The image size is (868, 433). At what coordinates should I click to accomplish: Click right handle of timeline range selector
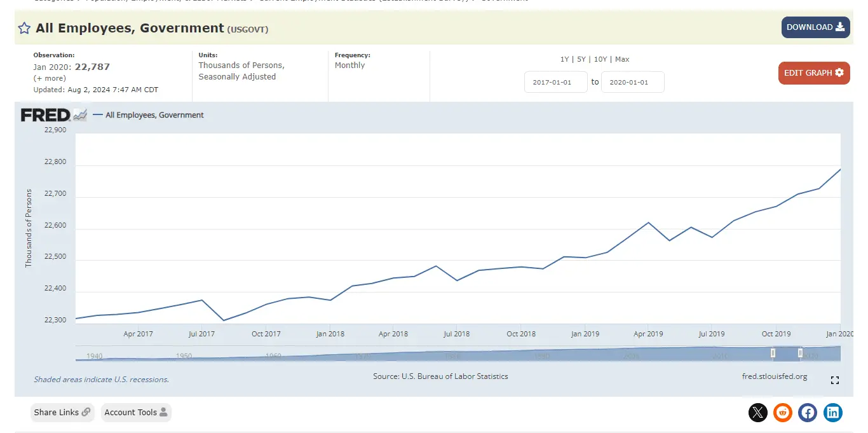[800, 353]
